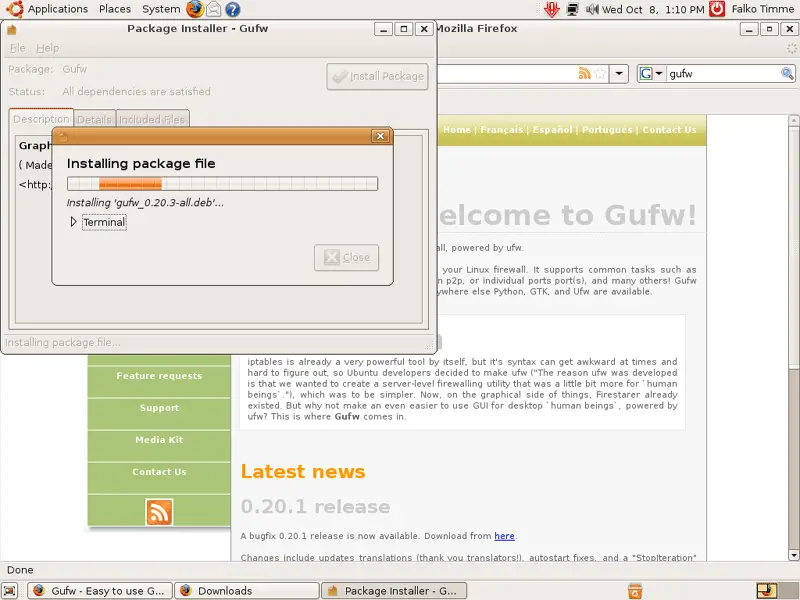Launch Firefox from the top panel icon
800x600 pixels.
pyautogui.click(x=194, y=9)
